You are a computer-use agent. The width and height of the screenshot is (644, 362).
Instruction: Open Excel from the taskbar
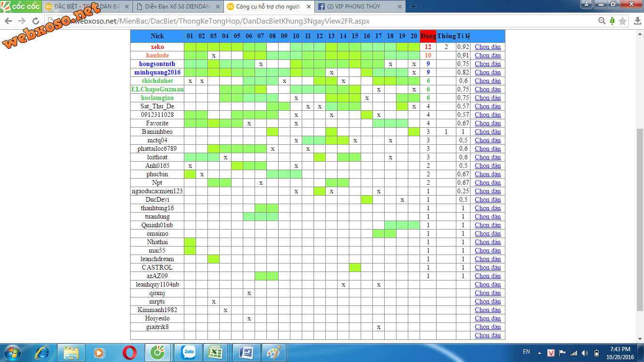216,352
